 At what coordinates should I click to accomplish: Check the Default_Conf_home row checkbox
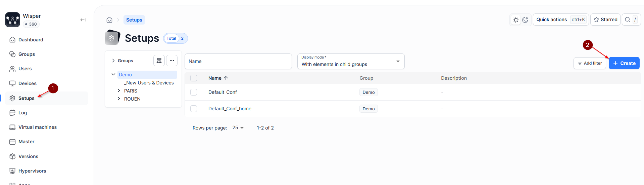tap(194, 109)
